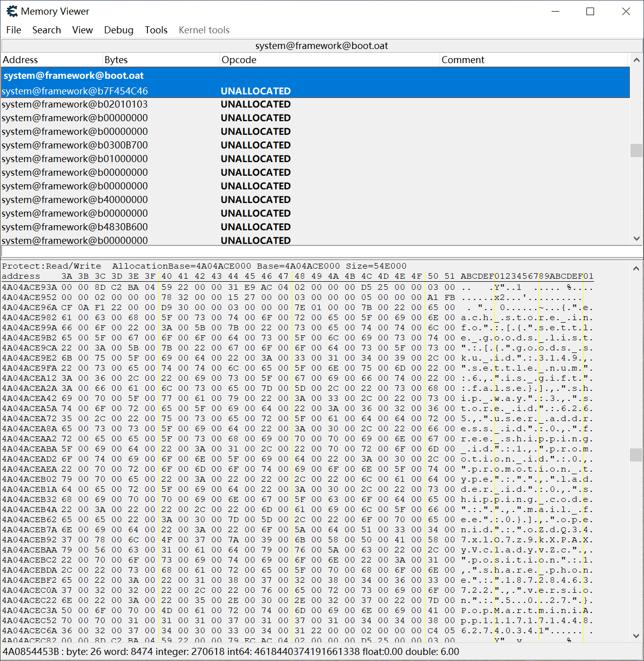Open the View menu
Screen dimensions: 644x661
(82, 30)
